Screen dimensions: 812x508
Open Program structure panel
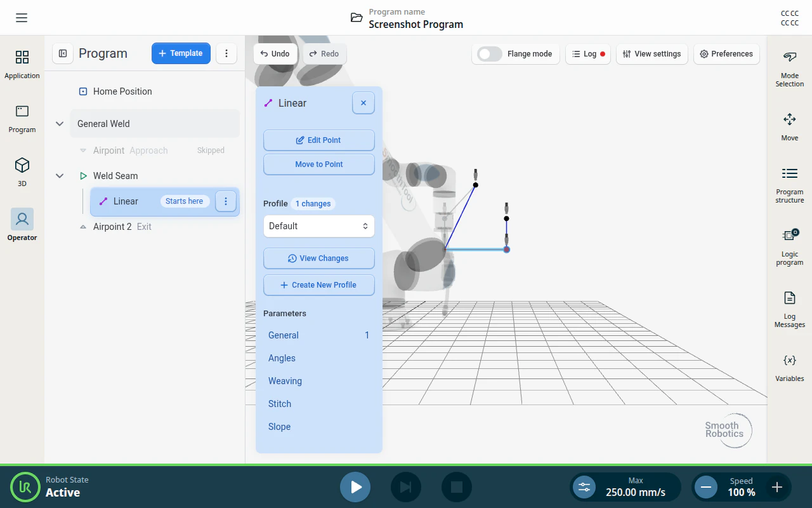[x=789, y=185]
